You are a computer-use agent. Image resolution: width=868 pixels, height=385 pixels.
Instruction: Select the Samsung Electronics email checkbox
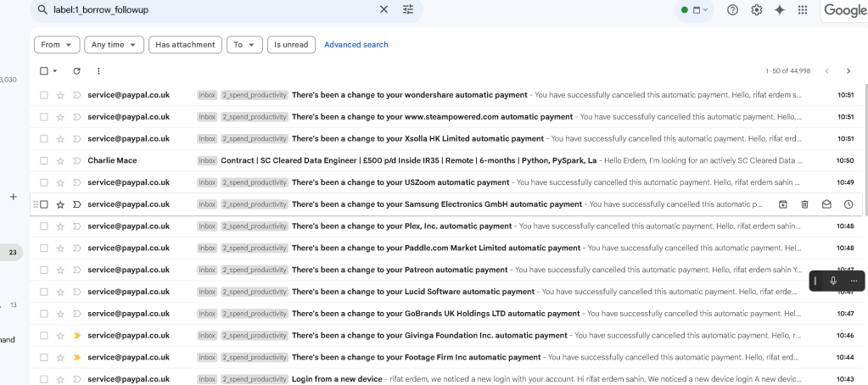44,204
